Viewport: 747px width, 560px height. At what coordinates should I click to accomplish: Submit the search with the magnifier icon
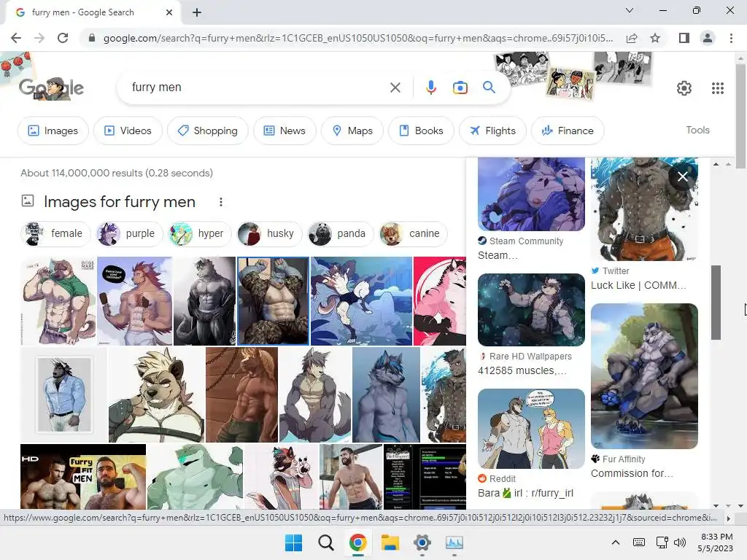click(489, 87)
